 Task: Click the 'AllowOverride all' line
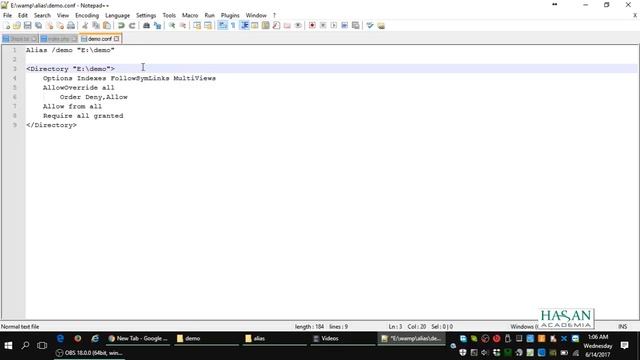pyautogui.click(x=79, y=88)
